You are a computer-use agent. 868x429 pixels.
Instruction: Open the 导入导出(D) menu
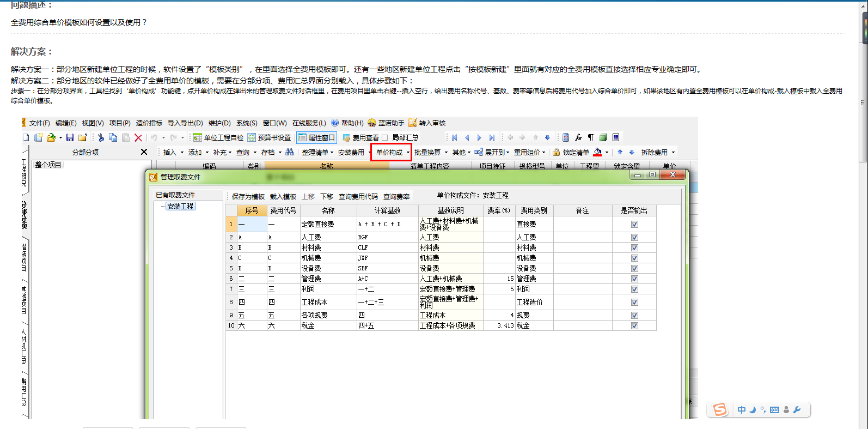click(185, 123)
